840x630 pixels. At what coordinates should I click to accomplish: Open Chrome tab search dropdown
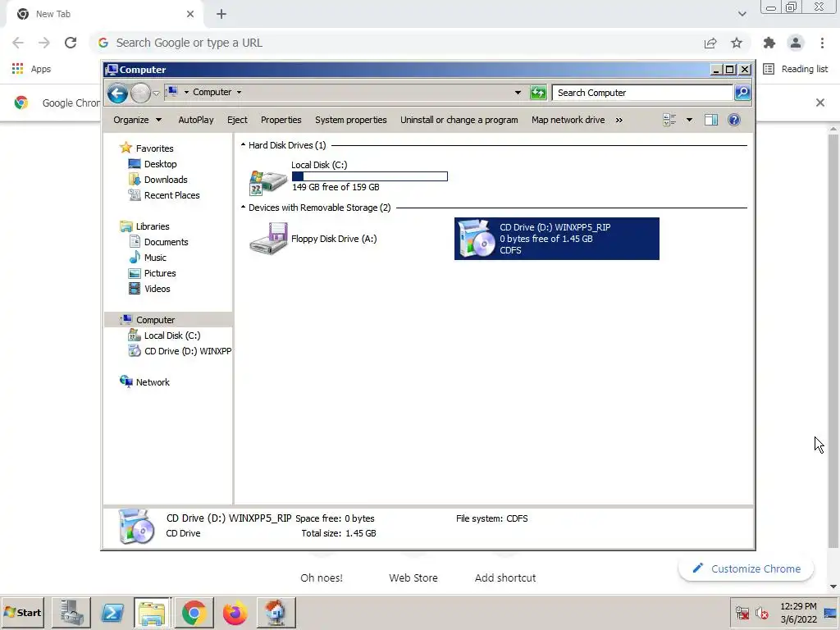point(742,14)
